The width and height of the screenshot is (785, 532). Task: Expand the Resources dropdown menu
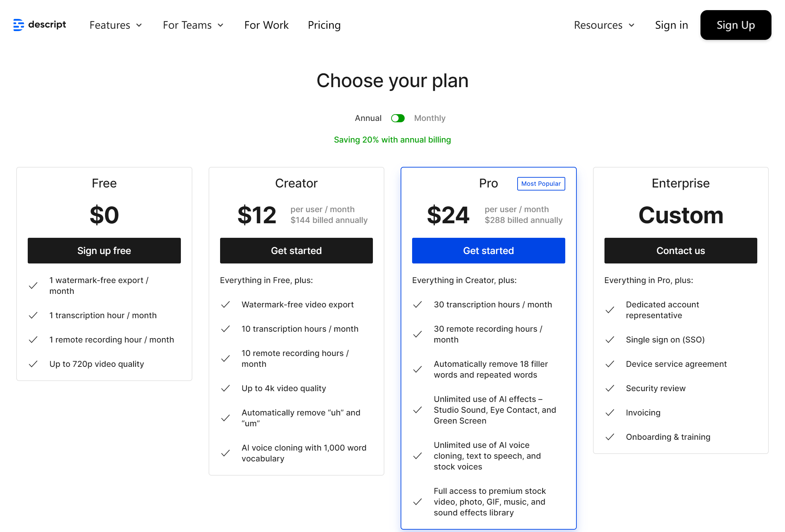(604, 25)
